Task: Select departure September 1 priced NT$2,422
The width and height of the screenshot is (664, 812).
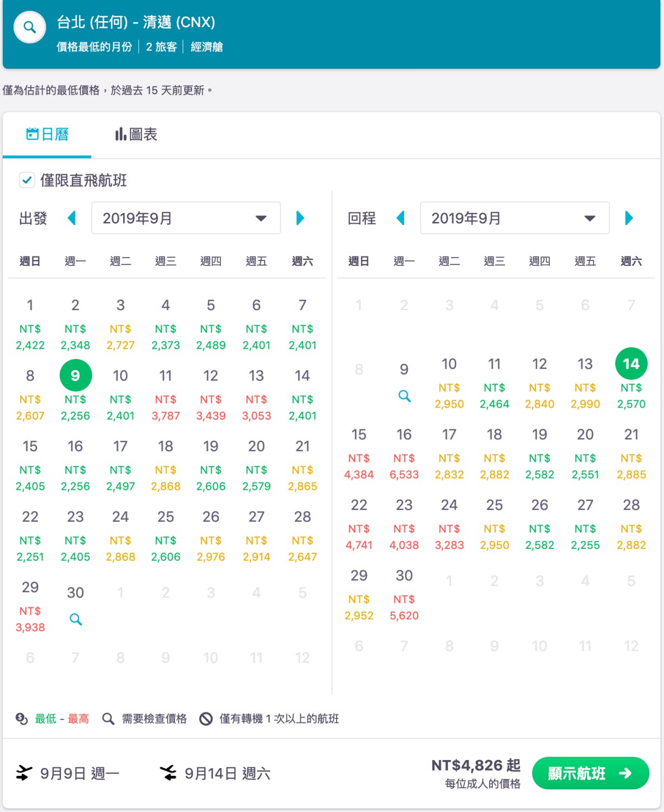Action: (x=30, y=325)
